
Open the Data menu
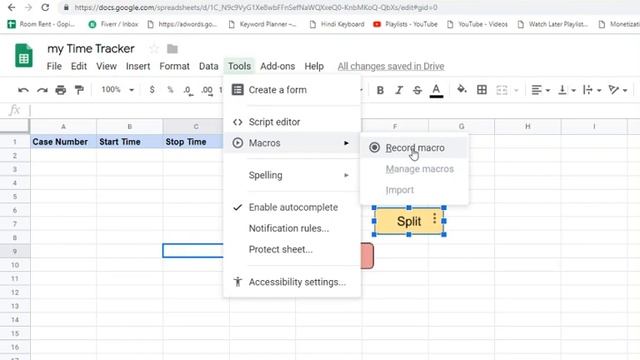pos(209,66)
